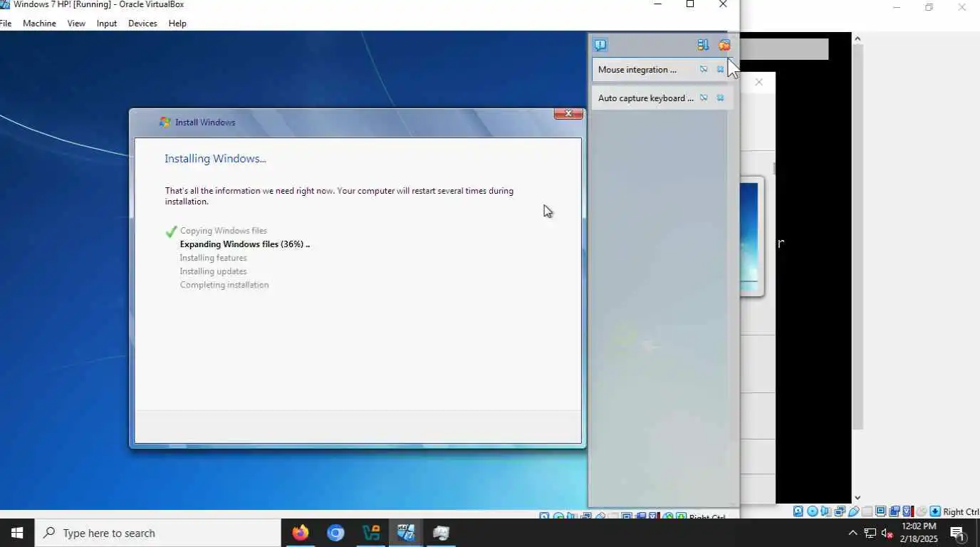Image resolution: width=980 pixels, height=547 pixels.
Task: Click the scroll-up arrow in the background window
Action: click(857, 38)
